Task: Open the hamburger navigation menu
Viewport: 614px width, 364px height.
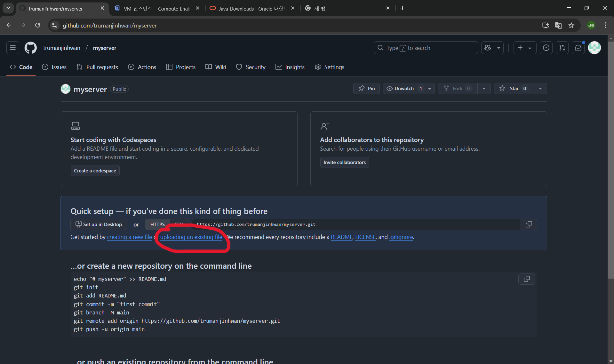Action: tap(13, 48)
